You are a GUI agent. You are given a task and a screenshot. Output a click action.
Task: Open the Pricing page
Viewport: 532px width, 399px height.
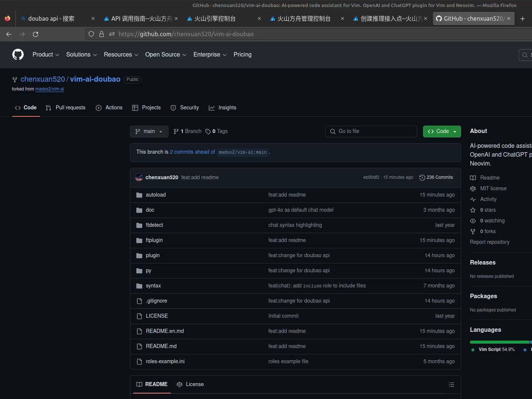click(242, 54)
